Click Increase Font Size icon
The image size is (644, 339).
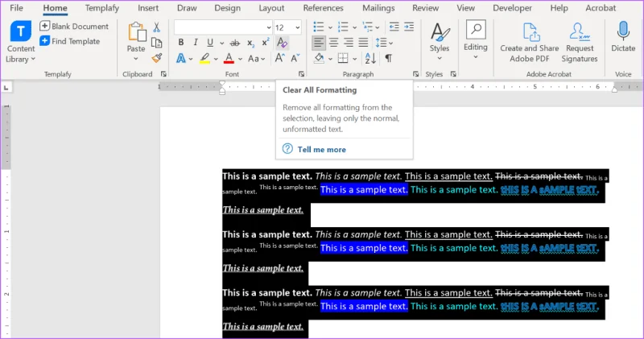point(279,58)
